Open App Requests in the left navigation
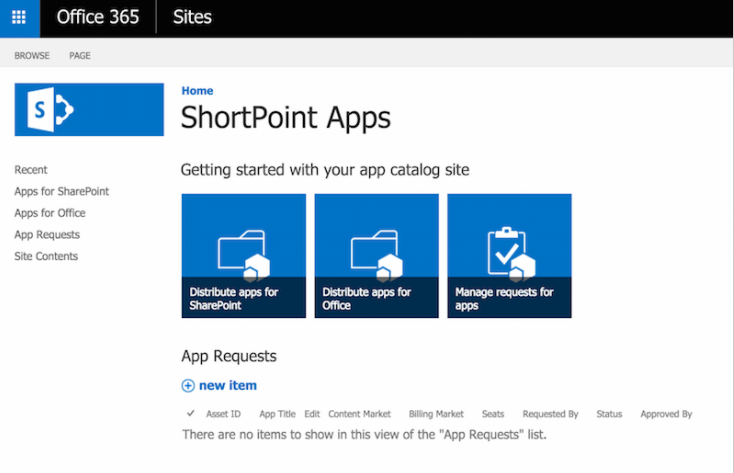 (47, 234)
